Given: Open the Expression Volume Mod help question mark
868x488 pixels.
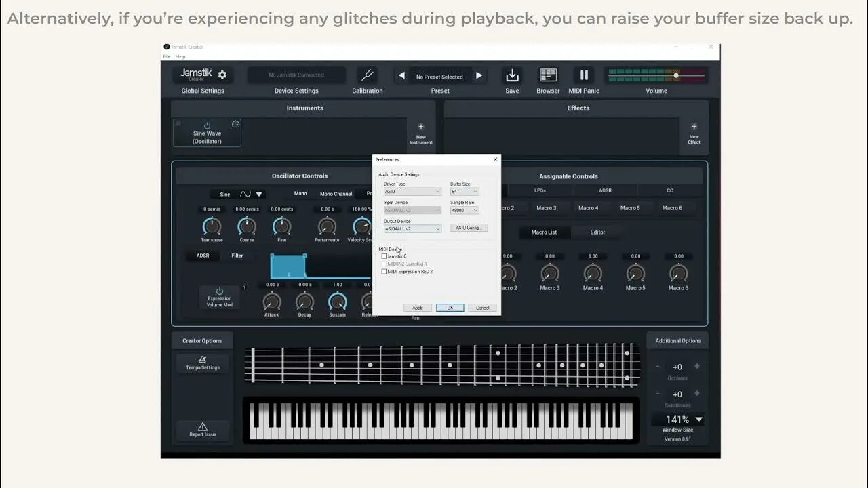Looking at the screenshot, I should pos(244,288).
